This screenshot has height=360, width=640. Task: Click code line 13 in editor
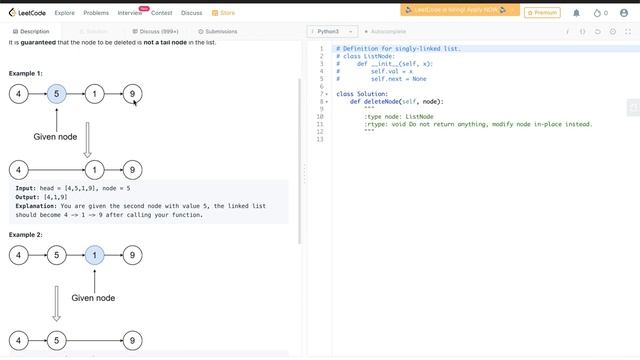click(x=485, y=139)
